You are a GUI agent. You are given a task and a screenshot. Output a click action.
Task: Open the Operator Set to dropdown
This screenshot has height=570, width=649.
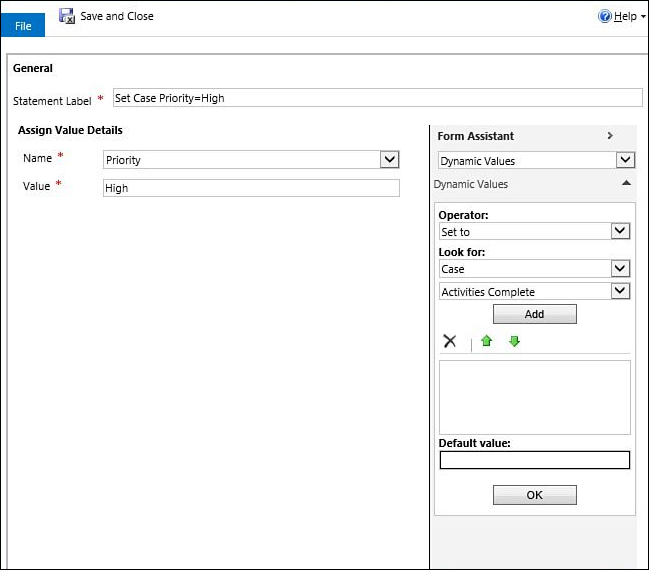tap(620, 231)
